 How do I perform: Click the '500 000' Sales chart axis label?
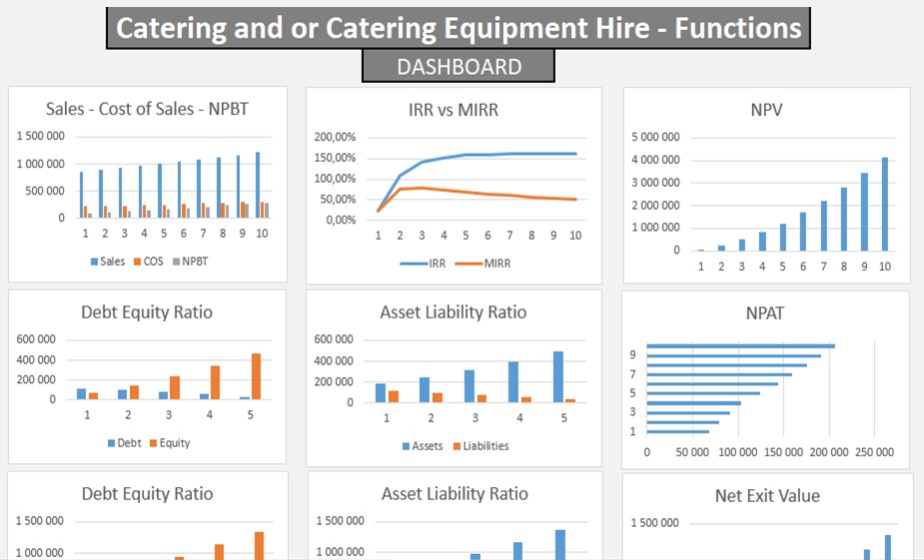click(x=45, y=191)
